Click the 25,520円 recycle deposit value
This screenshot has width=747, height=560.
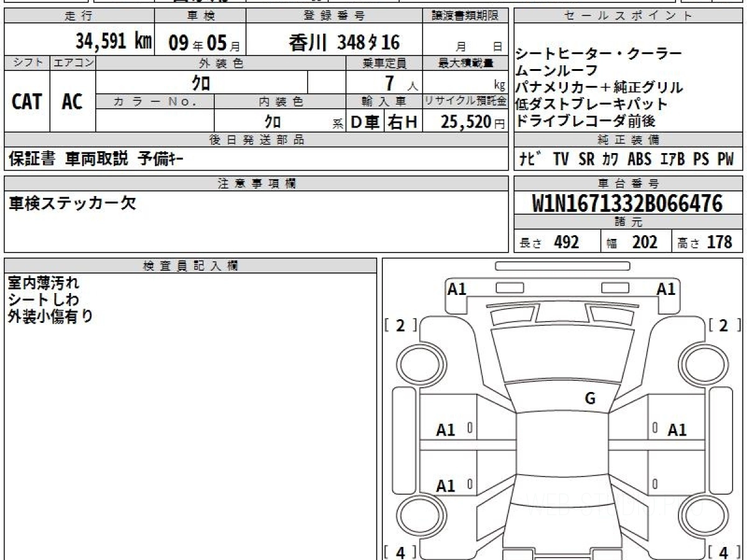tap(466, 122)
